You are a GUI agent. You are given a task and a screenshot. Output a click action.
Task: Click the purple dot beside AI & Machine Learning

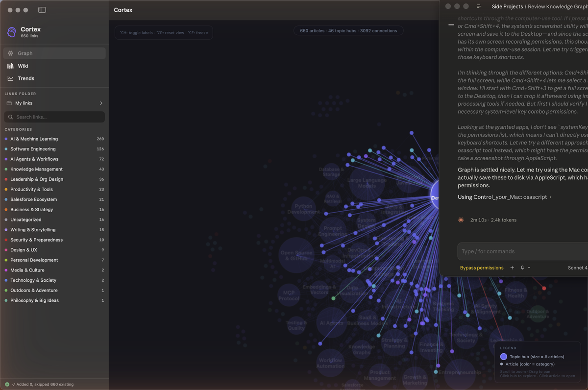pos(6,139)
